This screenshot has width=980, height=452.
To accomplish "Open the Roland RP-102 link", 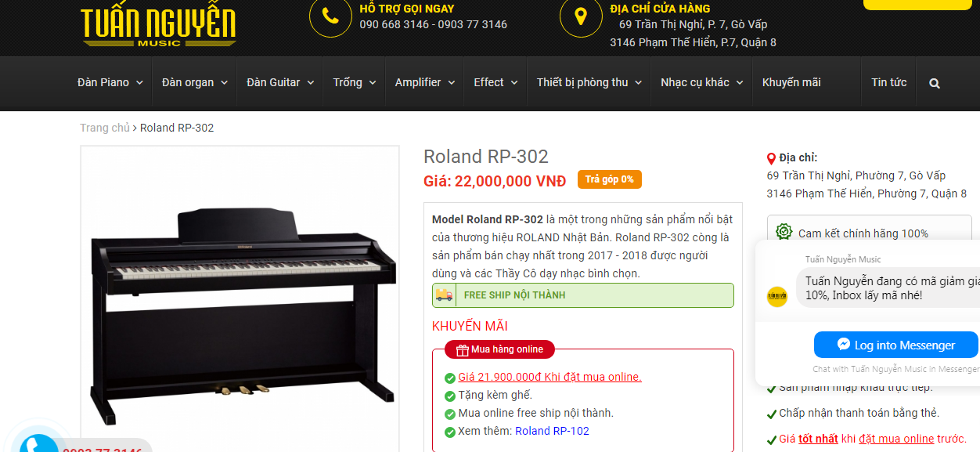I will coord(552,431).
